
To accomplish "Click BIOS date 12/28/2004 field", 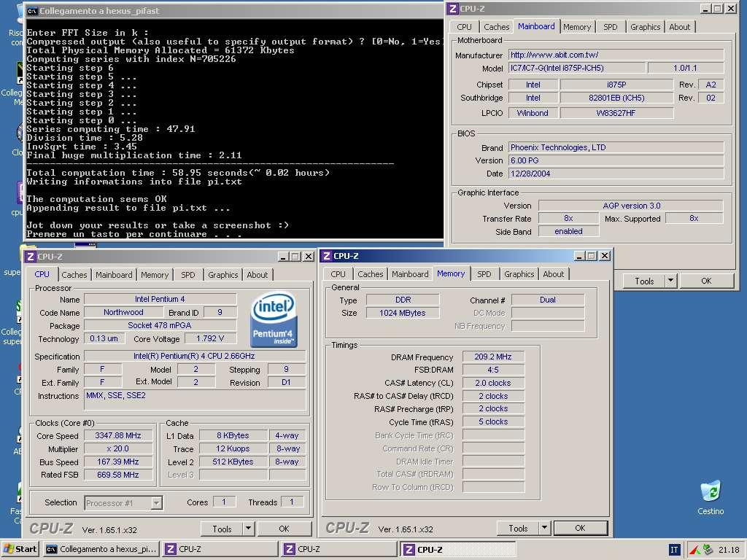I will [x=616, y=174].
